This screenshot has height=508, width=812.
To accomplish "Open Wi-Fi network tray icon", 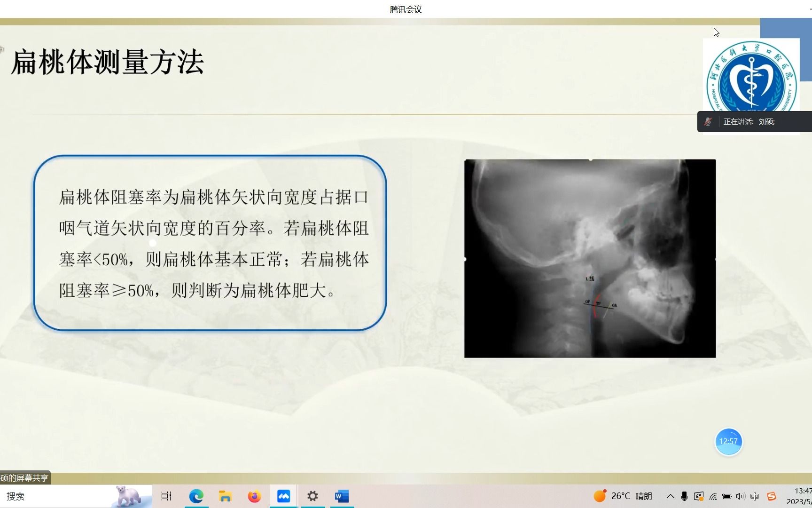I will (713, 496).
